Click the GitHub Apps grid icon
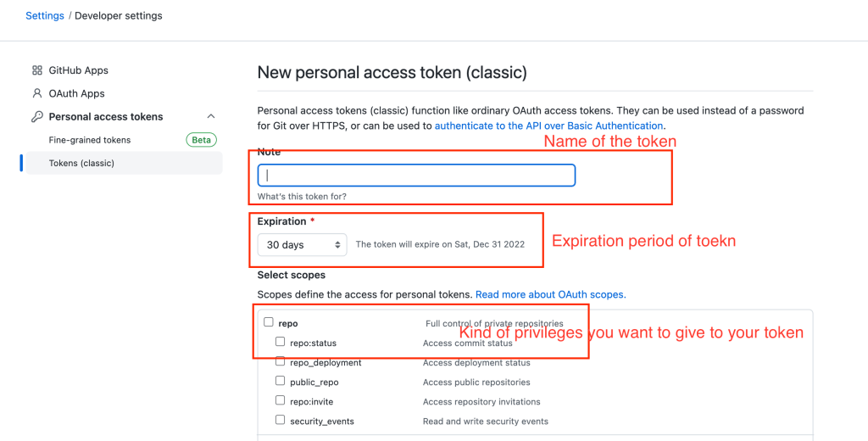The image size is (868, 441). tap(37, 70)
